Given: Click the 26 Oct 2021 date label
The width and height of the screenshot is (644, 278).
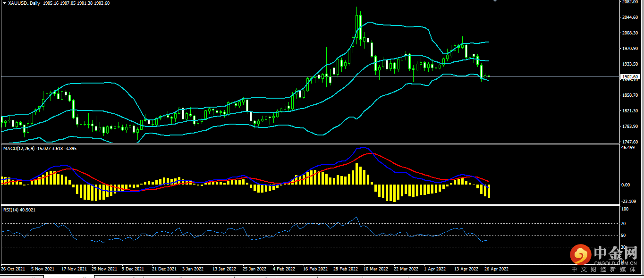Looking at the screenshot, I should point(13,269).
